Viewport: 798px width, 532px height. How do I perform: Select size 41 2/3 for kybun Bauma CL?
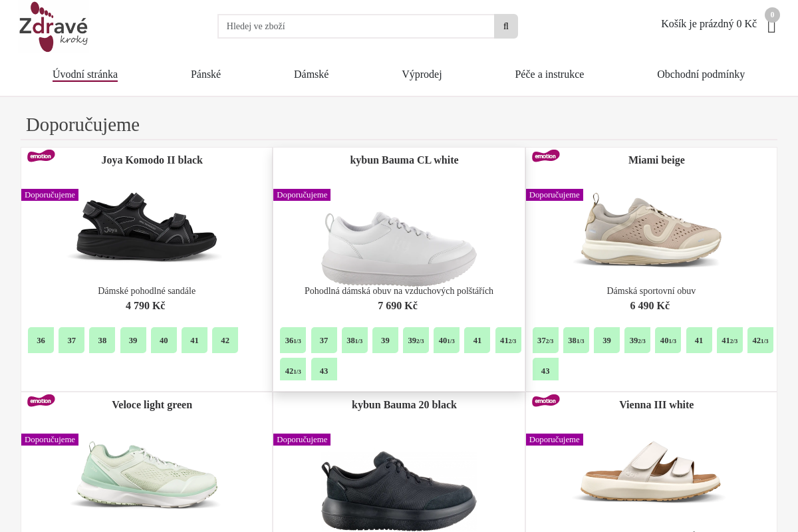[x=508, y=340]
